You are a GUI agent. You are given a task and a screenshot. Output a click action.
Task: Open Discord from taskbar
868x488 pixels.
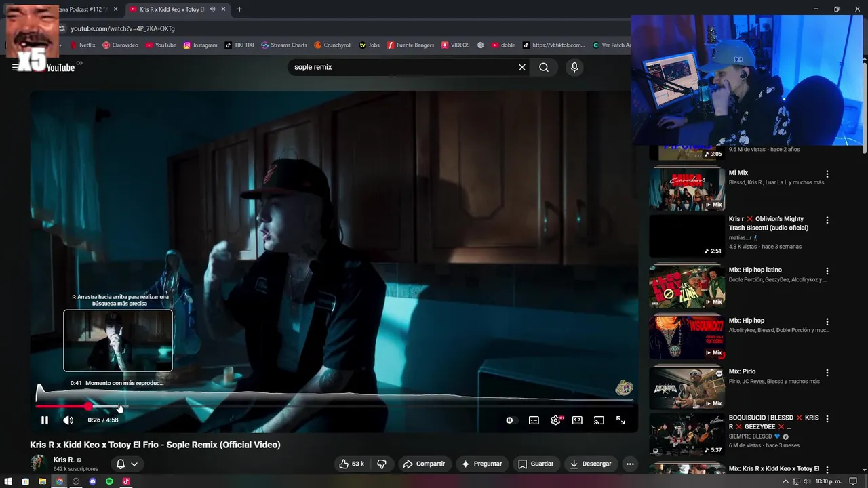93,481
